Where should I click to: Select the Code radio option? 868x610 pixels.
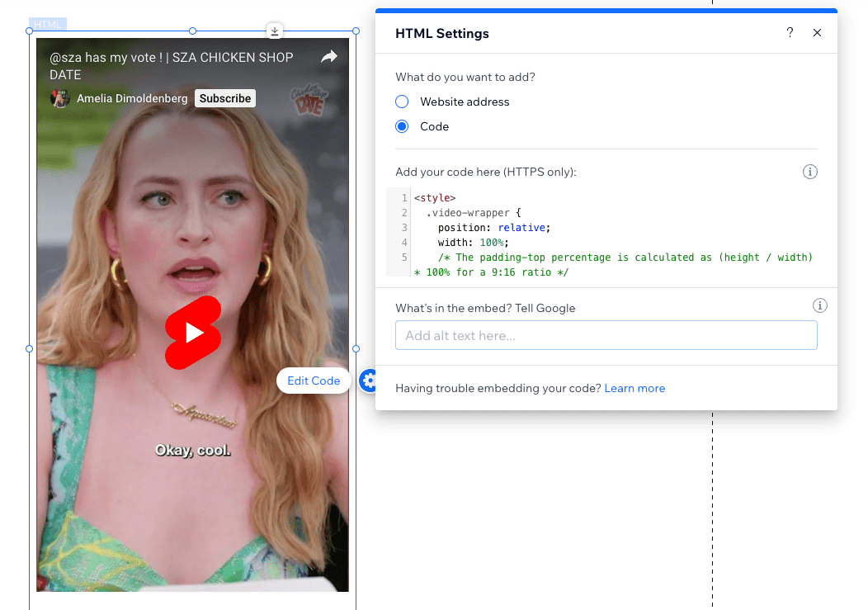point(402,126)
